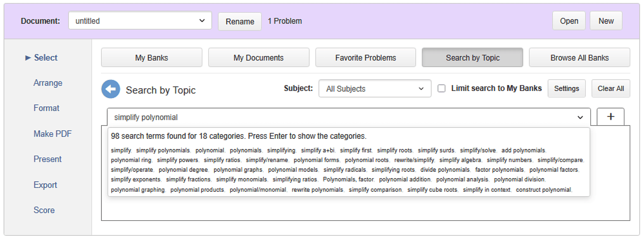Screen dimensions: 644x241
Task: Expand the search field dropdown chevron
Action: [x=580, y=117]
